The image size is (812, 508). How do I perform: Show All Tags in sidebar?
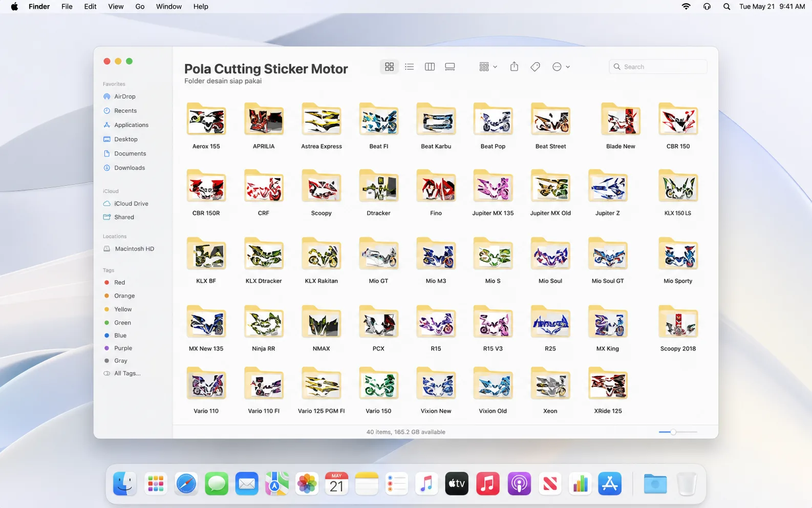tap(127, 373)
